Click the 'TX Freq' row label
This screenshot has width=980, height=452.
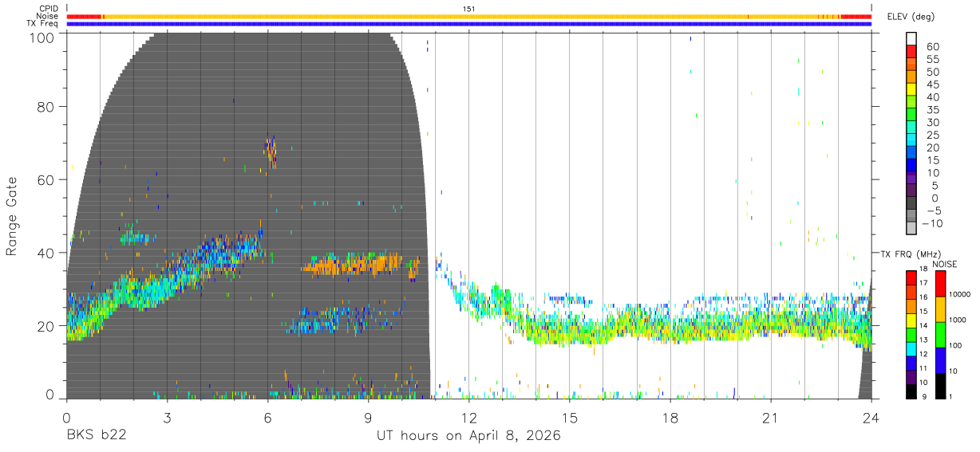pyautogui.click(x=43, y=24)
